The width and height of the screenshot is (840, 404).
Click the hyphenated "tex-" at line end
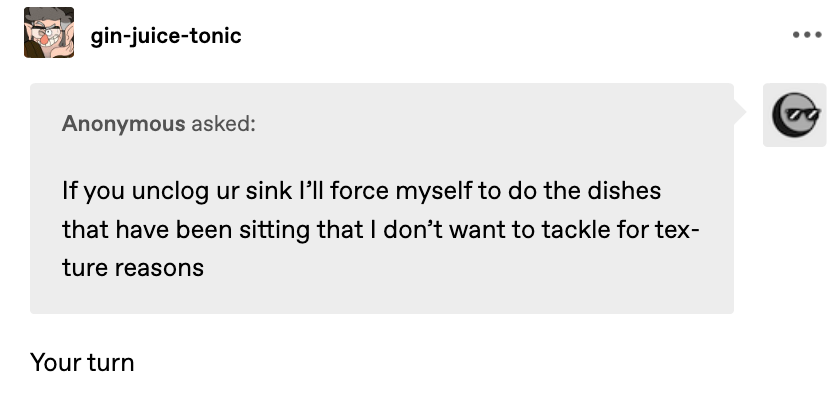pos(675,229)
